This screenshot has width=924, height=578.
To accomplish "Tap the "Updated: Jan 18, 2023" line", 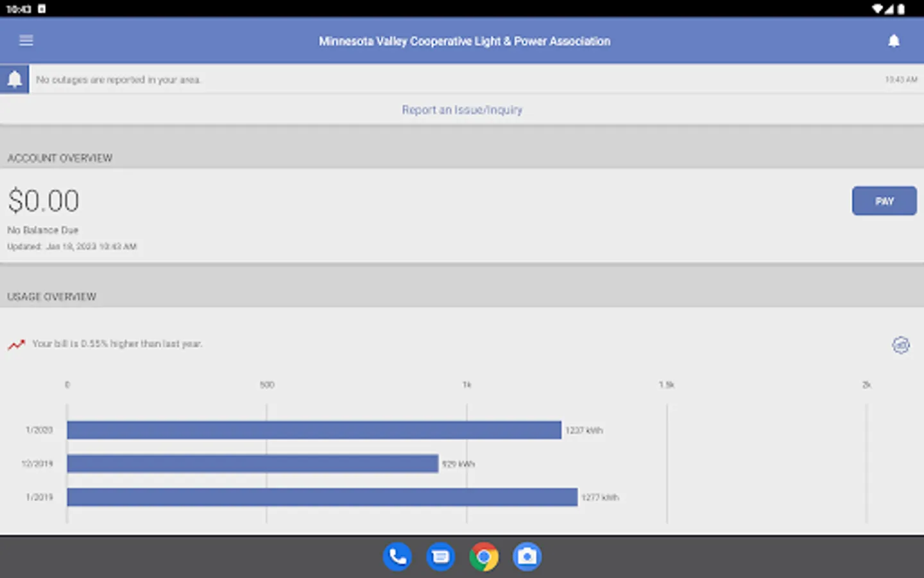I will coord(72,247).
